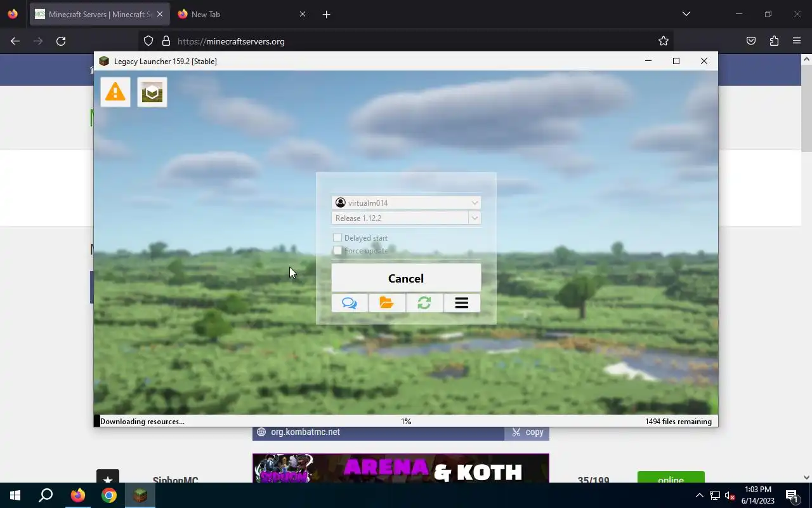
Task: Click the muted volume tray icon
Action: [730, 495]
